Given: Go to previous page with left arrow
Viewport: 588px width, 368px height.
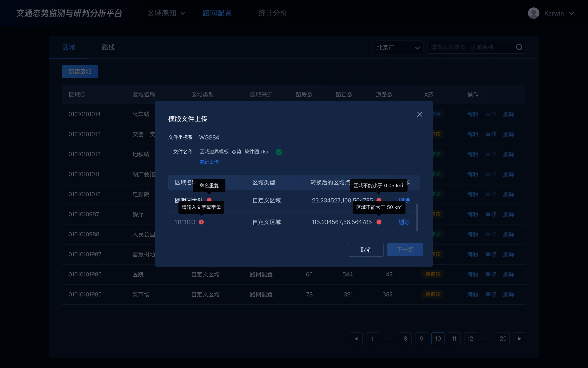Looking at the screenshot, I should (x=356, y=339).
